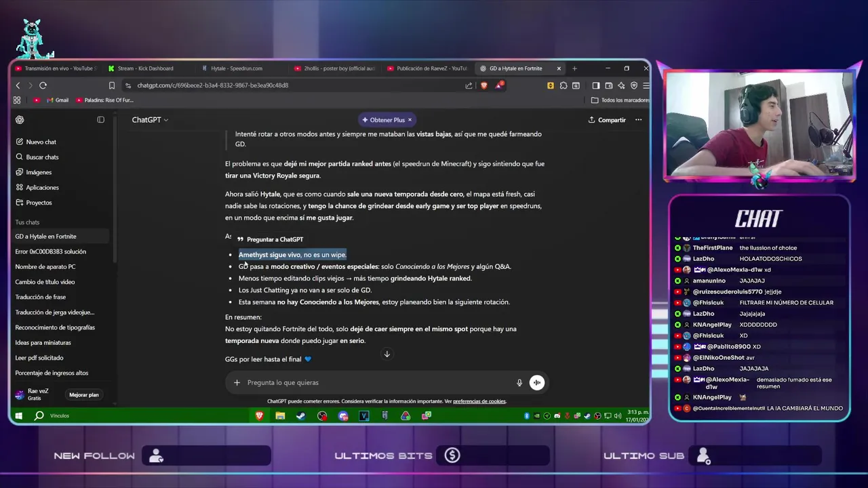Open the Imágenes section
Viewport: 868px width, 488px height.
pos(33,172)
